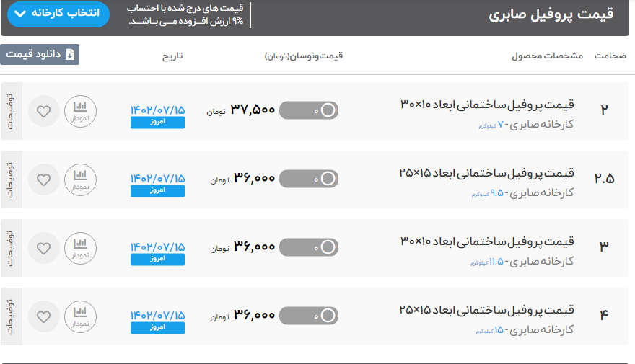Image resolution: width=635 pixels, height=364 pixels.
Task: Add the thickness 4 profile to favorites
Action: (44, 316)
